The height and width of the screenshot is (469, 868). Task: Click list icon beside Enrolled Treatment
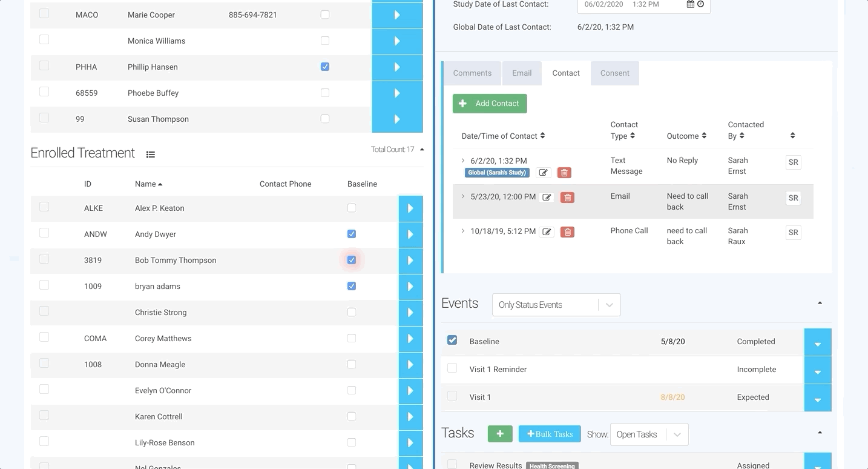pyautogui.click(x=151, y=155)
